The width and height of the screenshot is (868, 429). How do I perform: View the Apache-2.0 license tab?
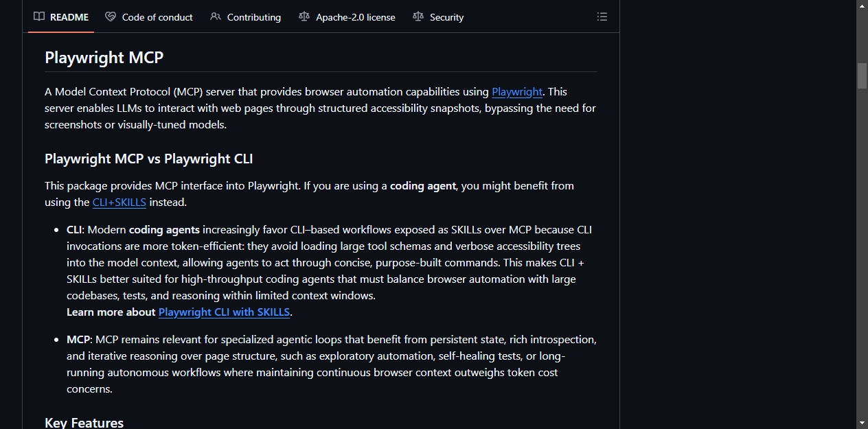pos(347,17)
